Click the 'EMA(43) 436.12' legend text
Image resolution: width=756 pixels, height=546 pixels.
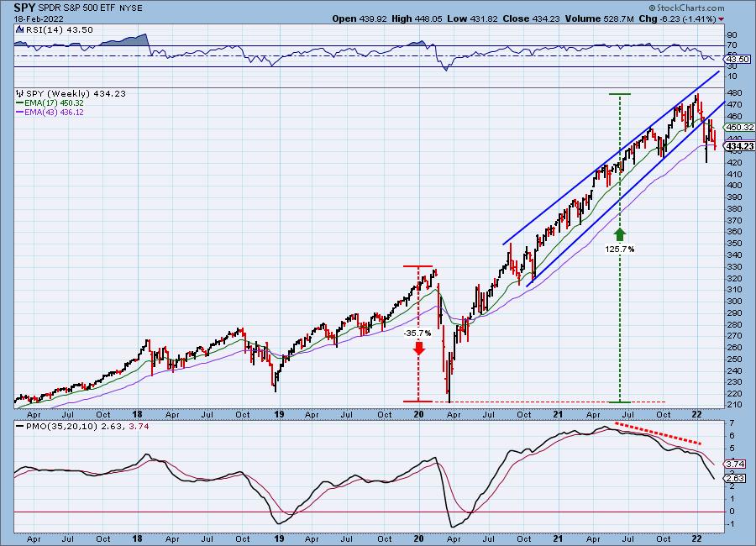coord(54,113)
